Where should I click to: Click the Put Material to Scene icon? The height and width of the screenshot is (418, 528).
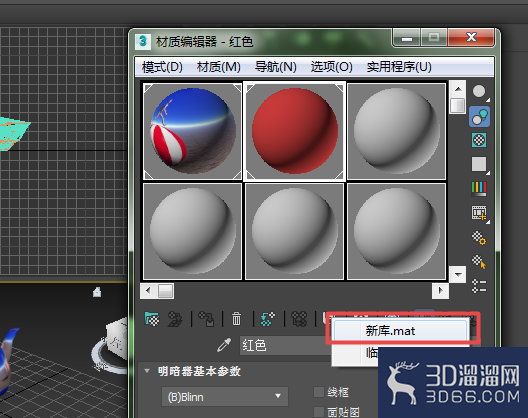tap(175, 318)
